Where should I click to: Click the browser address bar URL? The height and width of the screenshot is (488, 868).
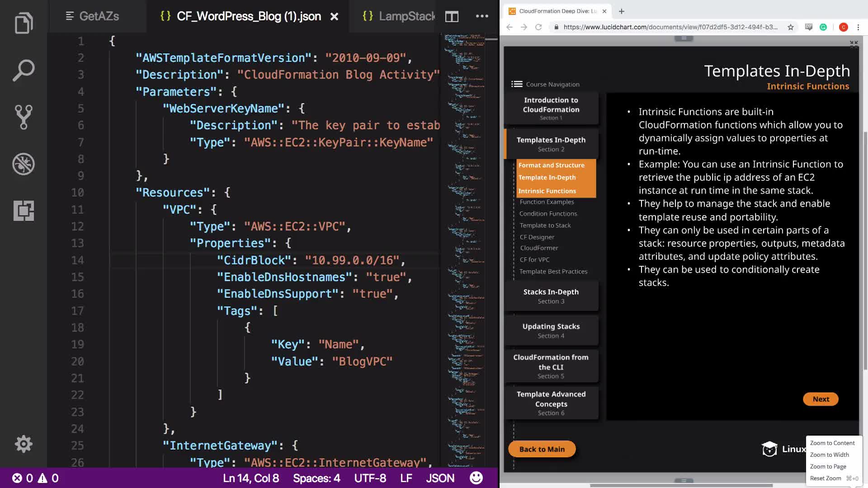[x=670, y=27]
